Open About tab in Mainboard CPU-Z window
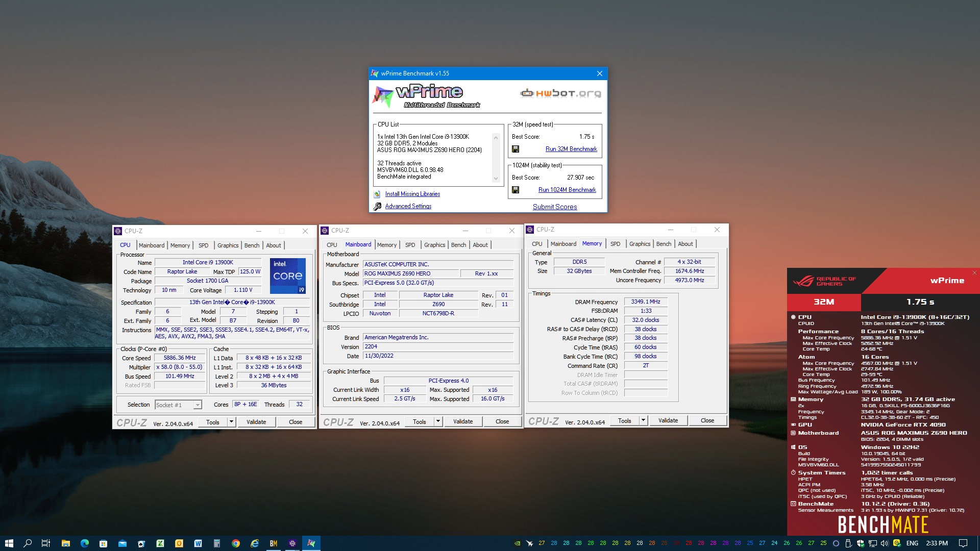 [x=480, y=245]
